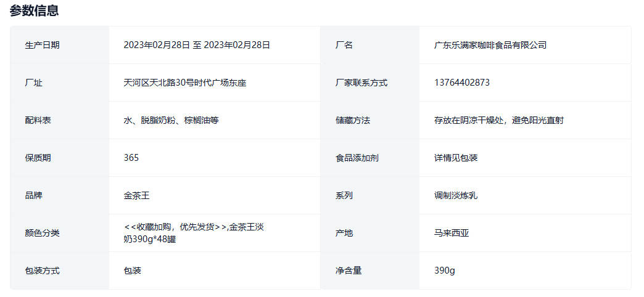Click the manufacturer name 广东乐满家咖啡食品有限公司
The height and width of the screenshot is (297, 644).
point(490,45)
